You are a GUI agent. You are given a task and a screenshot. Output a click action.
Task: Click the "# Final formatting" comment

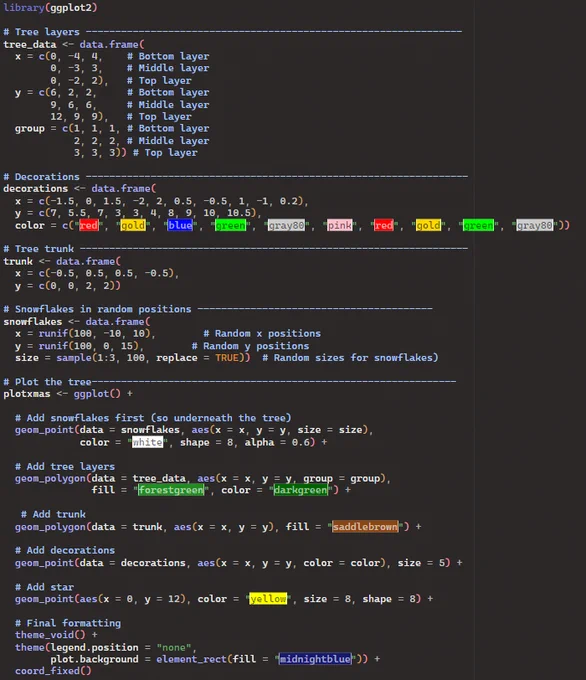pos(68,623)
